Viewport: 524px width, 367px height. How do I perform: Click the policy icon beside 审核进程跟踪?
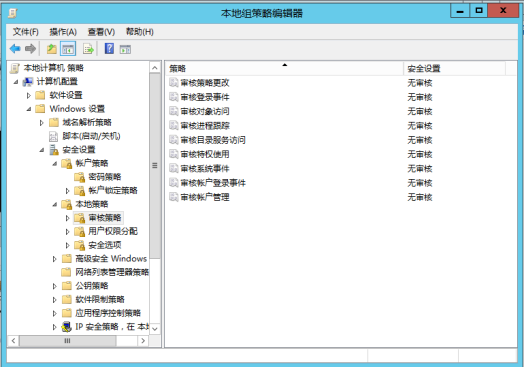pyautogui.click(x=173, y=125)
